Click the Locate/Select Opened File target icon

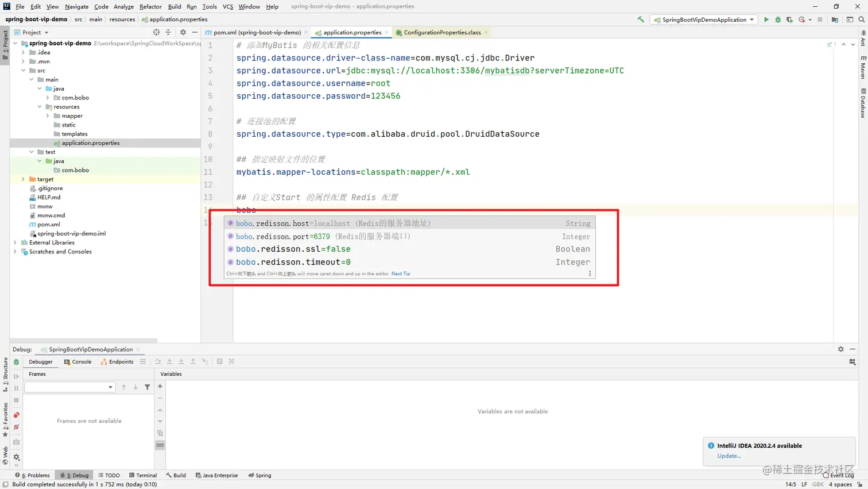[156, 32]
